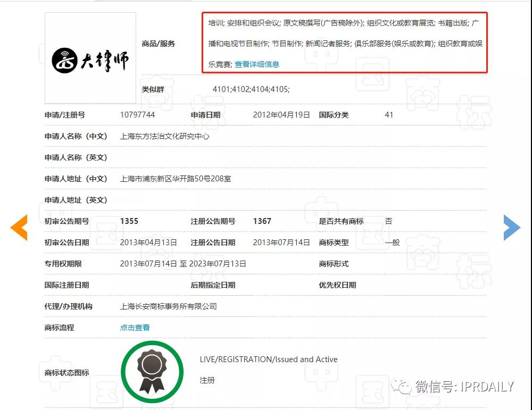This screenshot has height=410, width=532.
Task: Select the 注册 status text under LIVE/REGISTRATION
Action: click(x=207, y=380)
